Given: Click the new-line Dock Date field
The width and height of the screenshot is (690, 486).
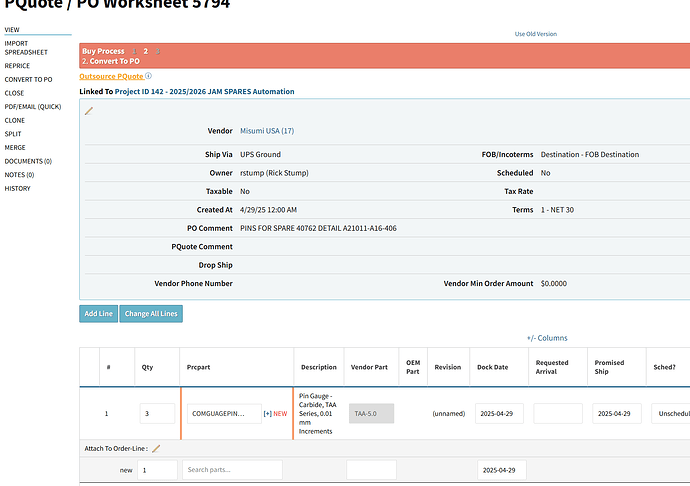Looking at the screenshot, I should pyautogui.click(x=502, y=470).
